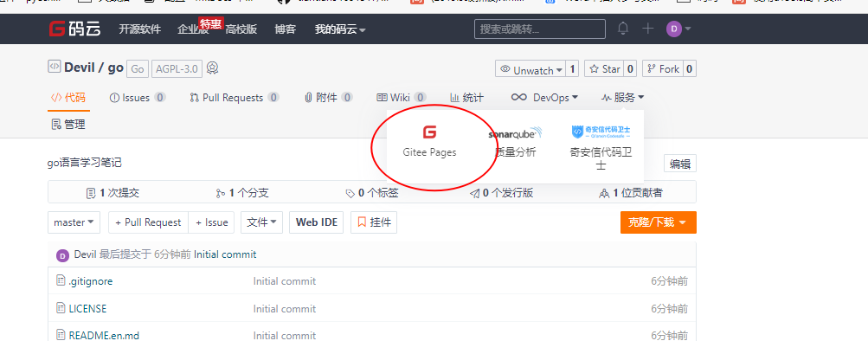
Task: Click the README.en.md file icon
Action: click(x=61, y=334)
